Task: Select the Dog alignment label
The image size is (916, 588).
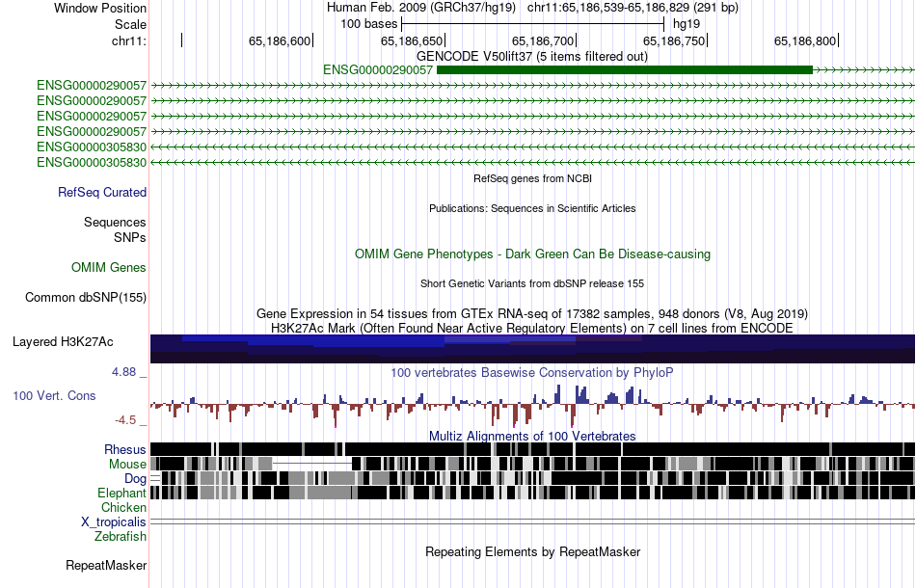Action: coord(136,479)
